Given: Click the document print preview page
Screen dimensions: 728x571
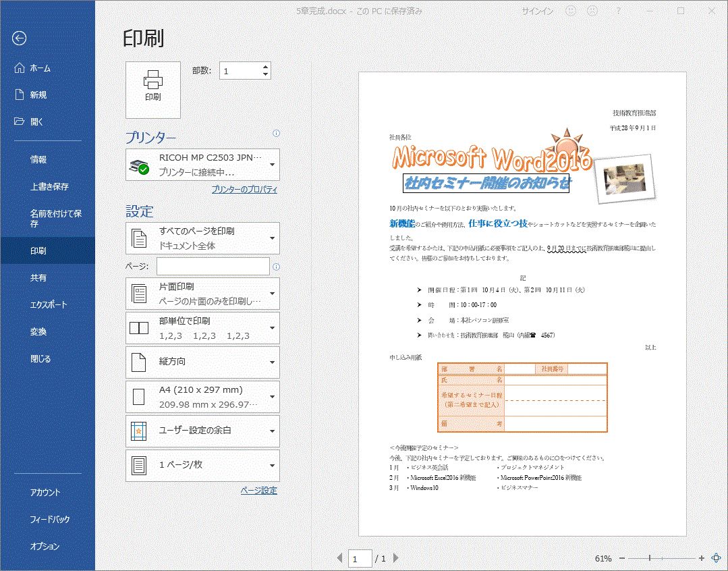Looking at the screenshot, I should [x=522, y=304].
